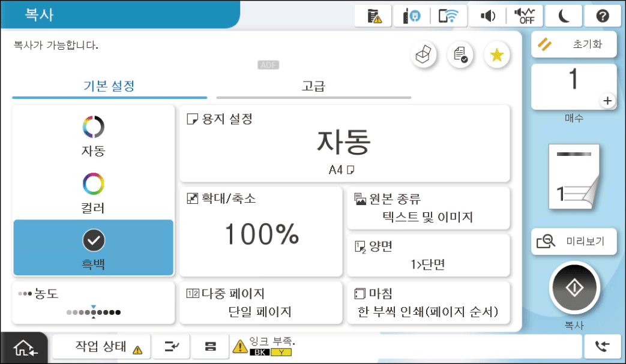This screenshot has width=626, height=364.
Task: Switch to the 고급 tab
Action: [313, 86]
